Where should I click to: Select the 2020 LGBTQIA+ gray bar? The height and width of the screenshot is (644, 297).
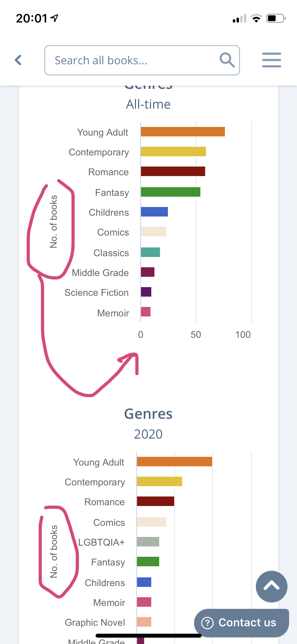pyautogui.click(x=148, y=542)
